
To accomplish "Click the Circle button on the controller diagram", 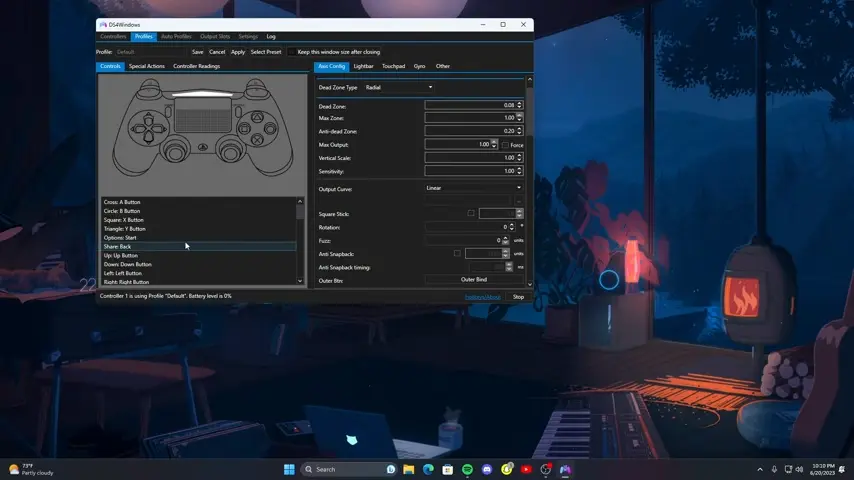I will (270, 129).
